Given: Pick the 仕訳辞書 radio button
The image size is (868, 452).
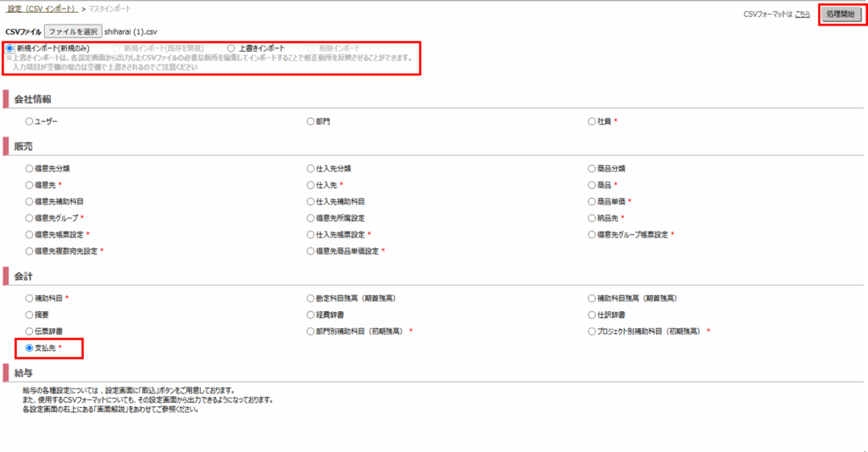Looking at the screenshot, I should point(592,315).
